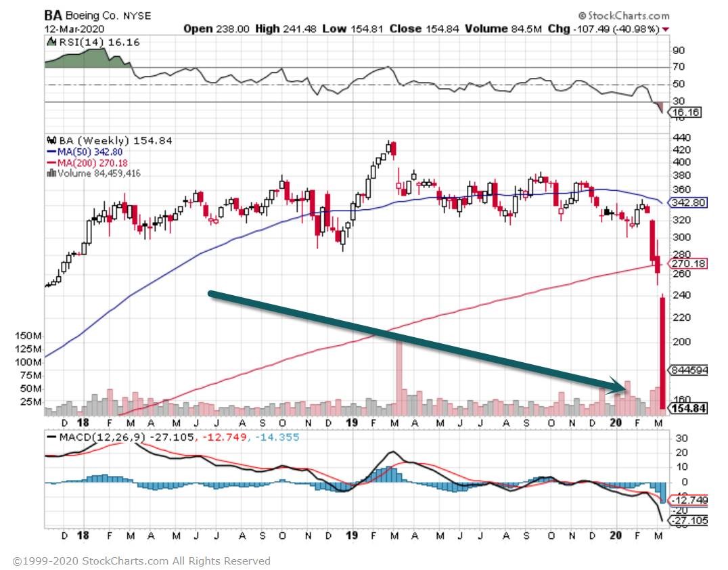Click the 10 level on the MACD axis
This screenshot has height=570, width=728.
[x=681, y=467]
